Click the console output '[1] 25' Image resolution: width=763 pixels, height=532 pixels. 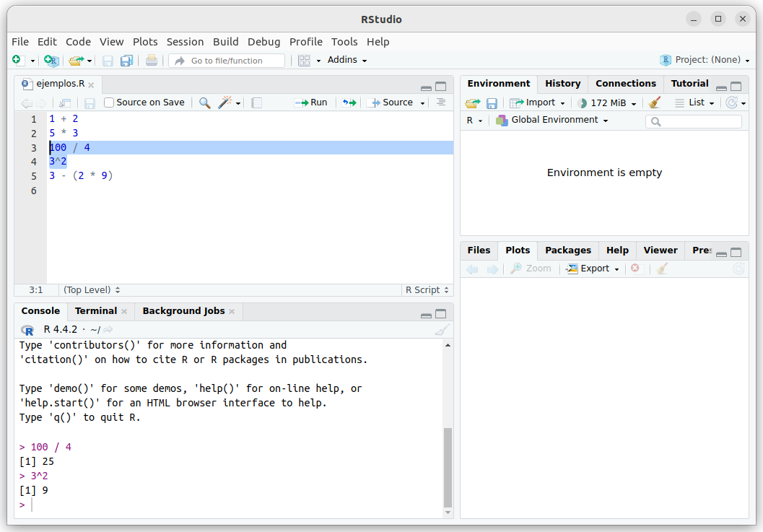click(37, 461)
